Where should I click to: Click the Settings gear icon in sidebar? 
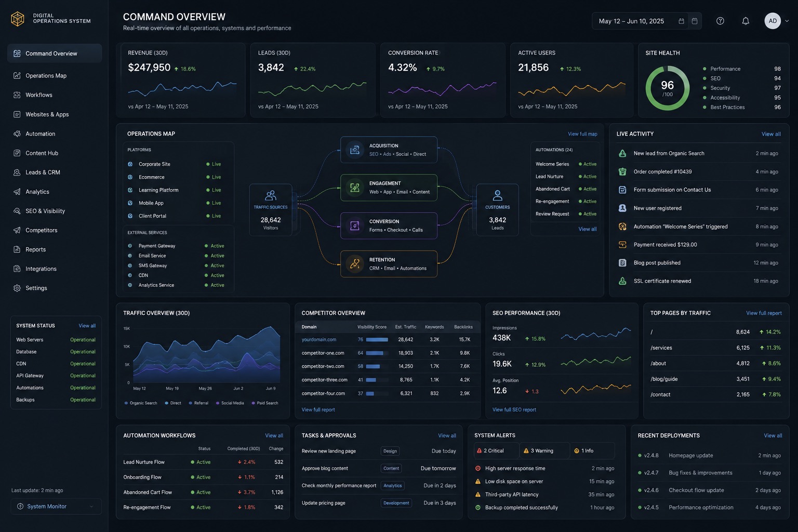click(x=17, y=288)
